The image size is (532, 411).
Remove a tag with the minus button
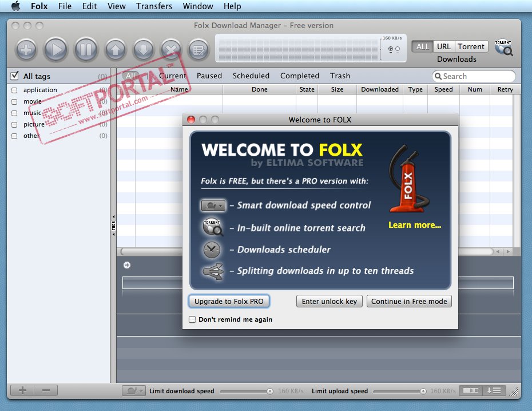click(46, 390)
